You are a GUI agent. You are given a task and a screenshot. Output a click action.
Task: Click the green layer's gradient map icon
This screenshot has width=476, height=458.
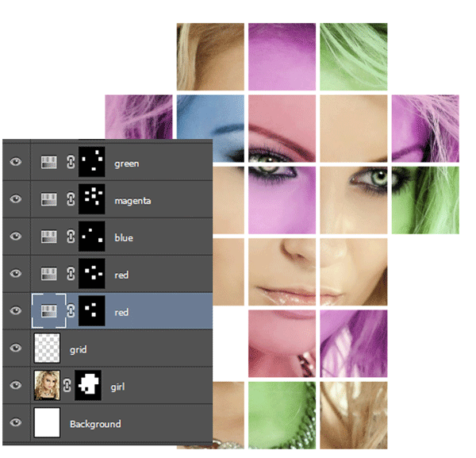click(x=49, y=163)
